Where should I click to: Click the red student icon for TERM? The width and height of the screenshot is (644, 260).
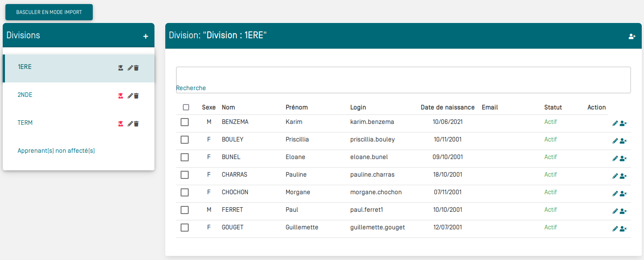[x=120, y=124]
